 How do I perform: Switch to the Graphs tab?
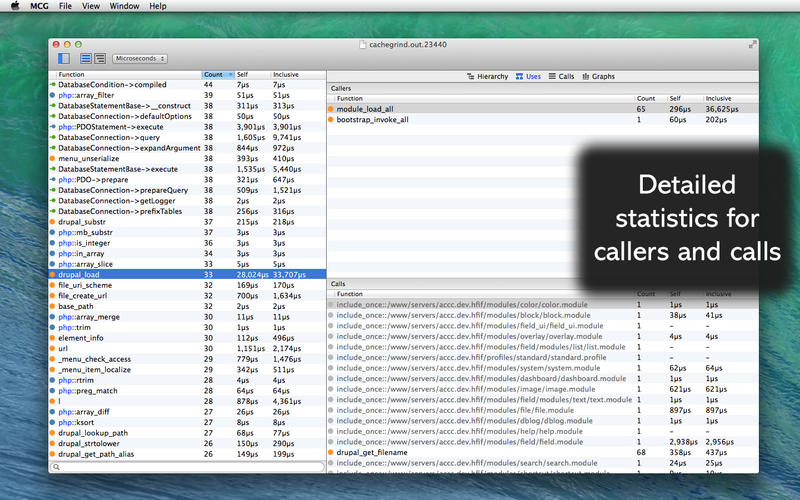point(598,77)
